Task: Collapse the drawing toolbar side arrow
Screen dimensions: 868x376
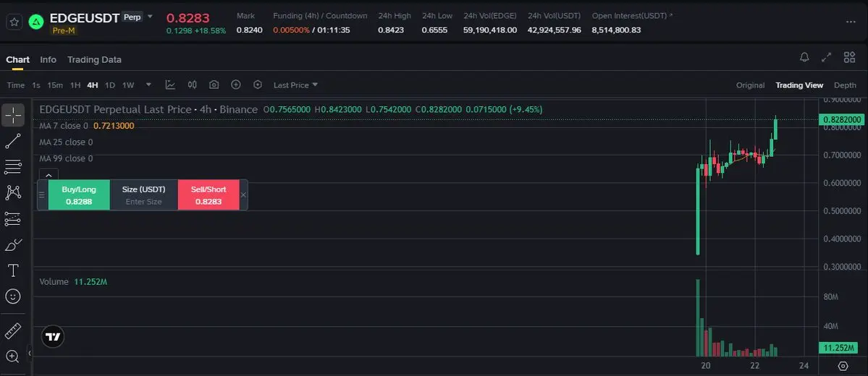Action: click(30, 352)
